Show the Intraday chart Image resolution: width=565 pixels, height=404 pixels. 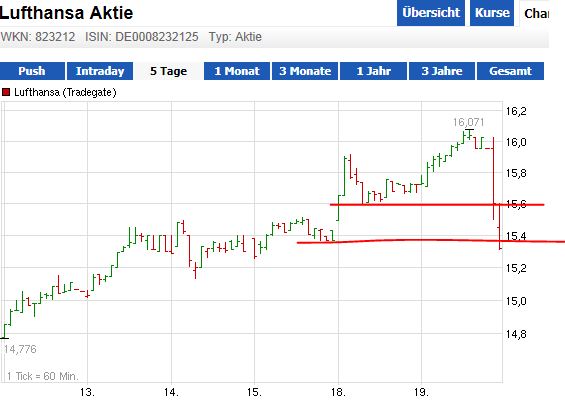click(100, 71)
